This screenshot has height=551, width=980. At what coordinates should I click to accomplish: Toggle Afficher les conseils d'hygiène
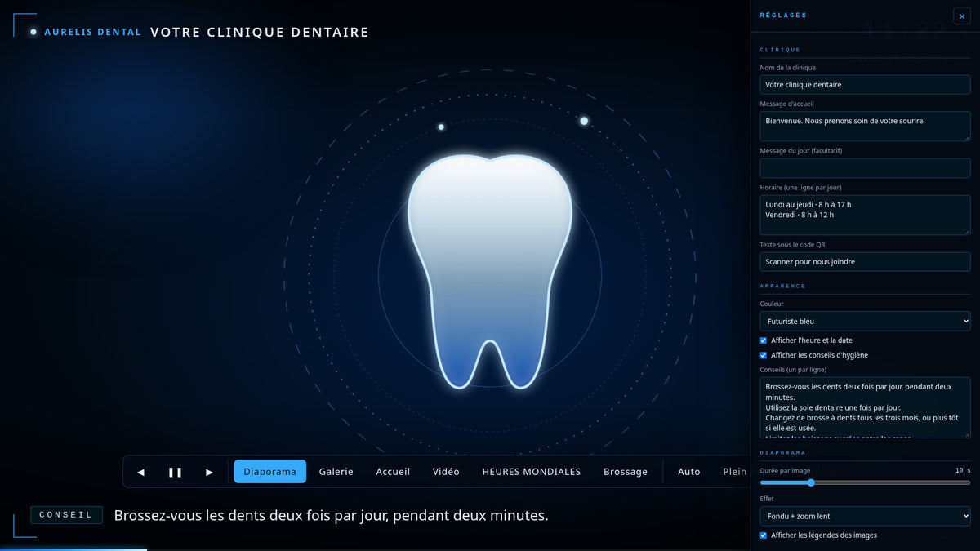point(764,355)
